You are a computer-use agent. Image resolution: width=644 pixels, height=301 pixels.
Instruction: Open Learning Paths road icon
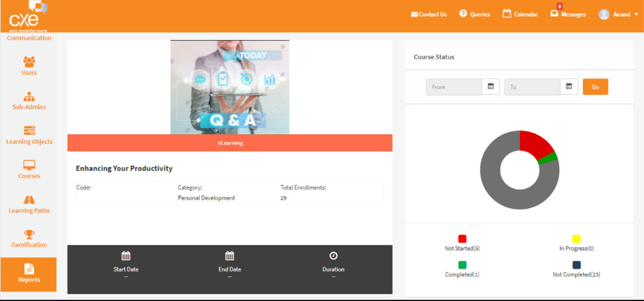pyautogui.click(x=29, y=200)
